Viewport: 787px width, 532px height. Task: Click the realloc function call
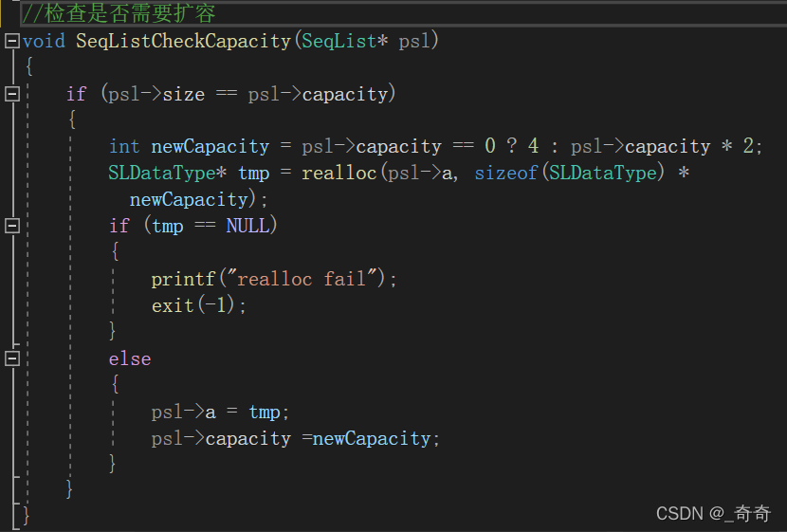(x=339, y=174)
